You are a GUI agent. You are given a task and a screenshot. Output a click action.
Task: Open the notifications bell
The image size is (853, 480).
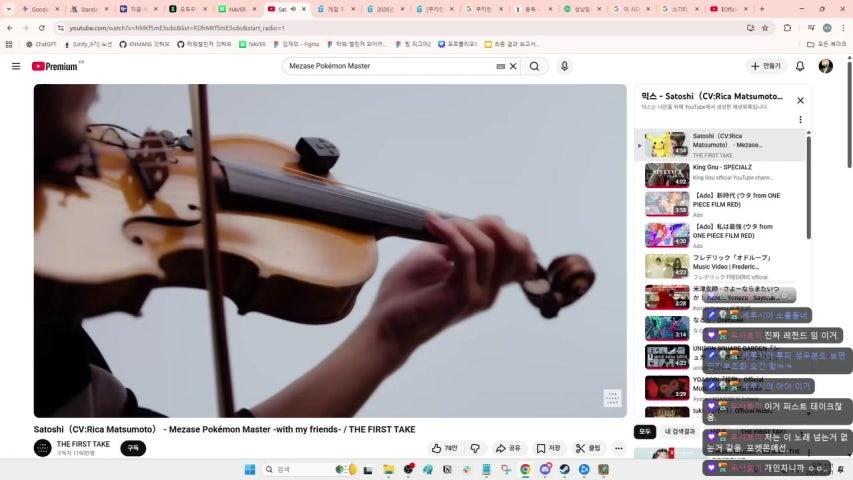point(800,66)
